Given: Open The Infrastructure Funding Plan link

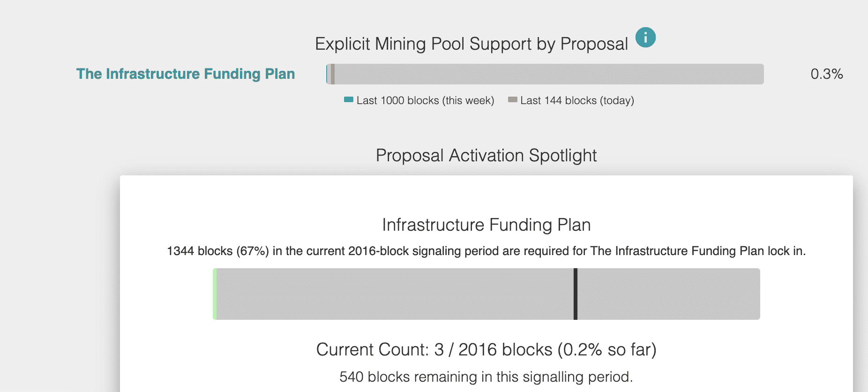Looking at the screenshot, I should click(186, 74).
